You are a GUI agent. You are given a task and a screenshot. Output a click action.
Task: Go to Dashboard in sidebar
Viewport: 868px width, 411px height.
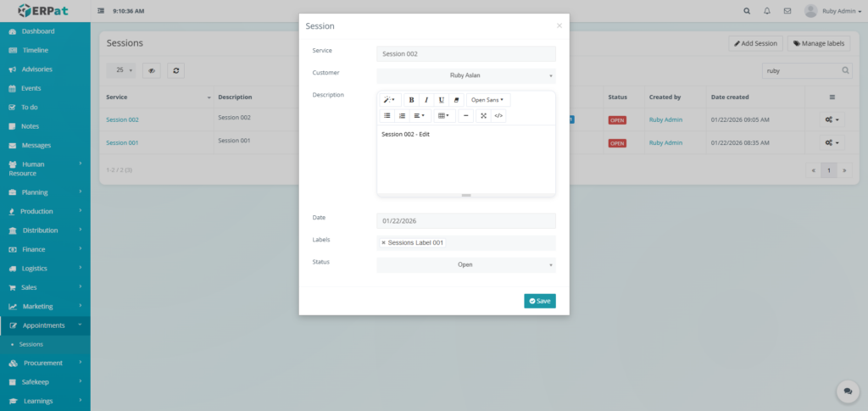coord(46,31)
